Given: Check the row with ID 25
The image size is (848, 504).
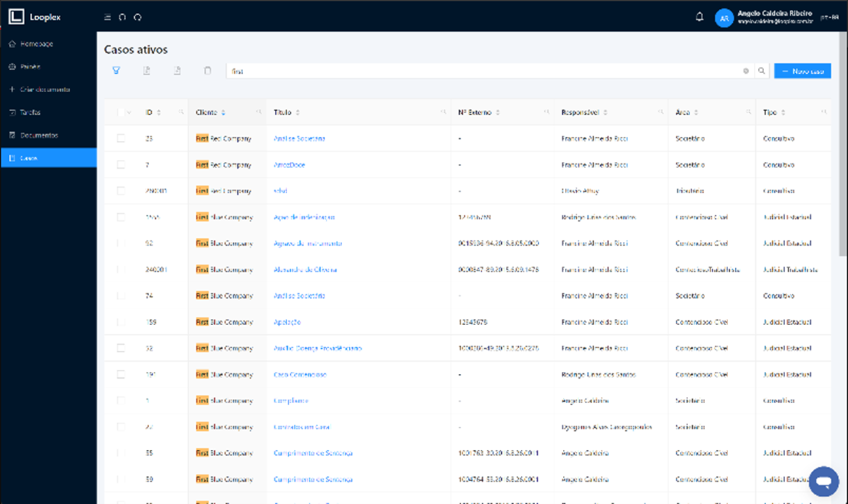Looking at the screenshot, I should tap(121, 138).
